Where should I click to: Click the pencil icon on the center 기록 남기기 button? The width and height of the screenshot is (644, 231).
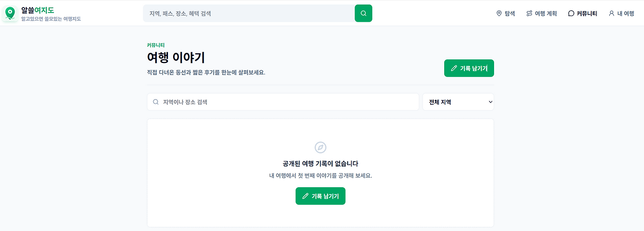(x=305, y=196)
